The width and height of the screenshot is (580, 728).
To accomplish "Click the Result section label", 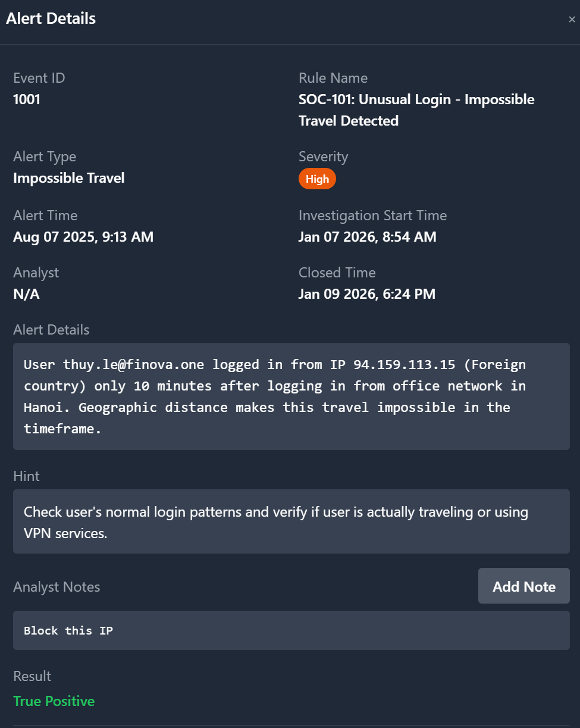I will pyautogui.click(x=32, y=676).
